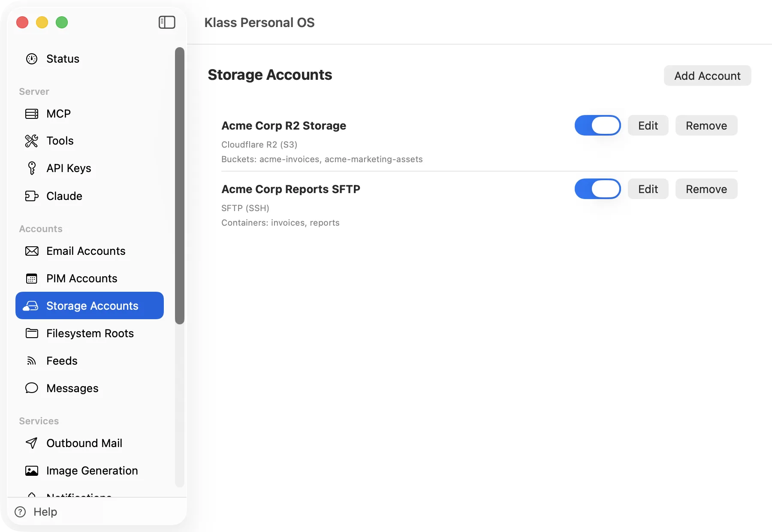
Task: Click the Feeds RSS icon
Action: point(32,361)
